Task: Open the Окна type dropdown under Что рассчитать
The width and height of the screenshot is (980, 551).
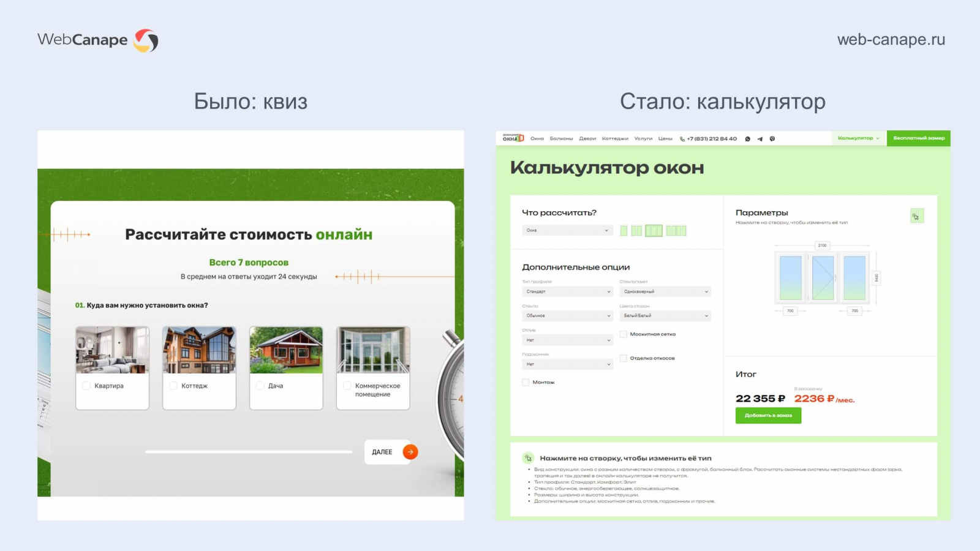Action: pyautogui.click(x=567, y=230)
